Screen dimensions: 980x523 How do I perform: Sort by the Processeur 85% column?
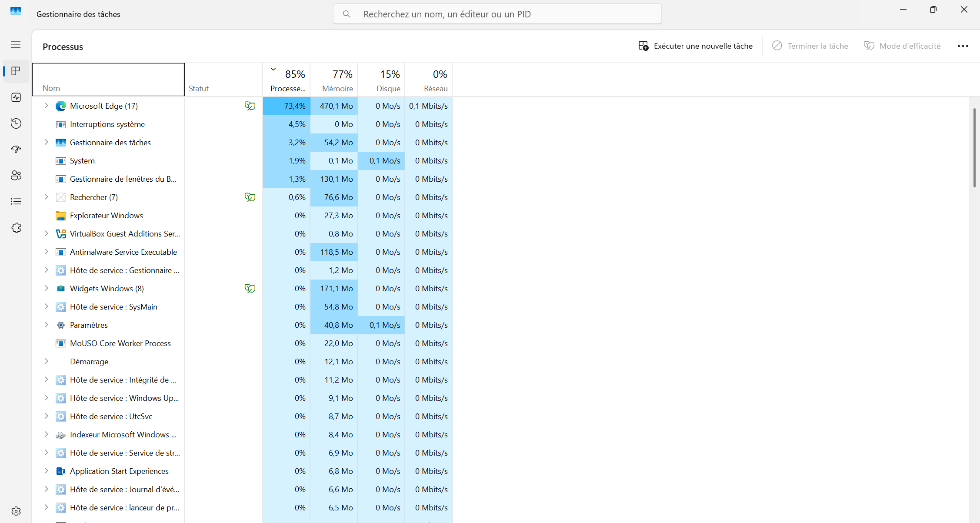point(287,80)
